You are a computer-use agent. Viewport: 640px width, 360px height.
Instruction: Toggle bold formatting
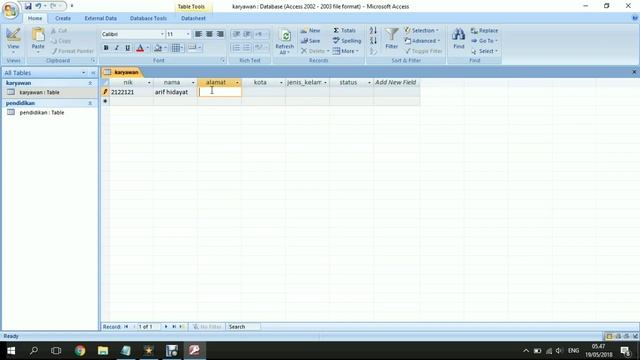tap(106, 48)
